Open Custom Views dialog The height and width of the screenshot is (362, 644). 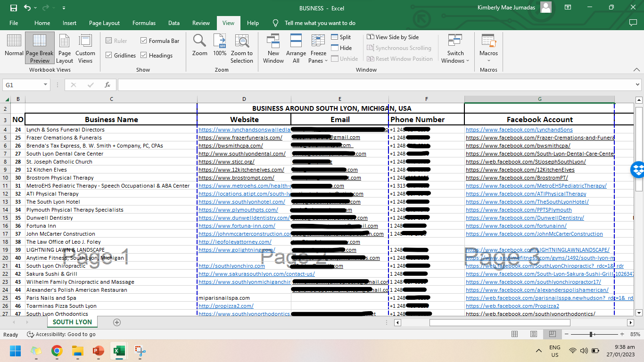click(85, 49)
